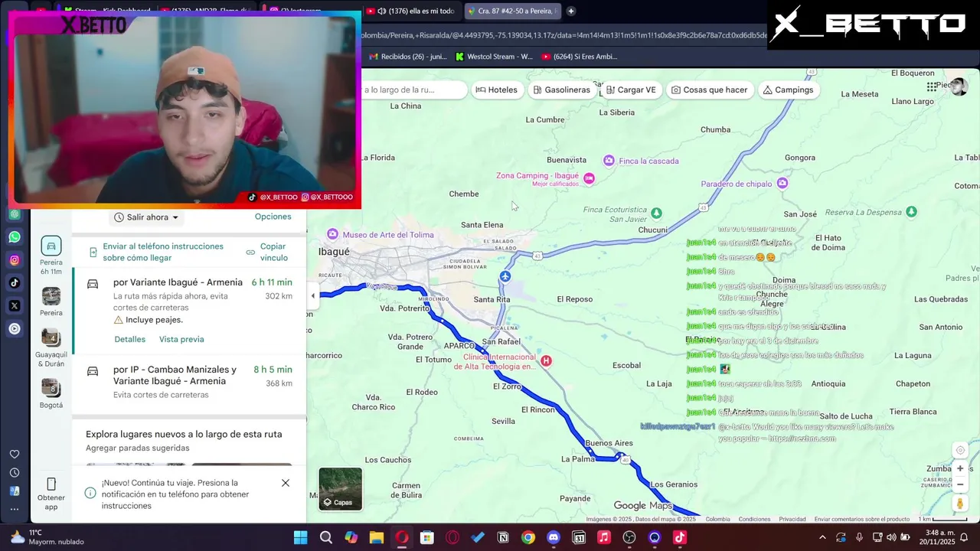Open history clock icon in sidebar
The image size is (980, 551).
[15, 473]
